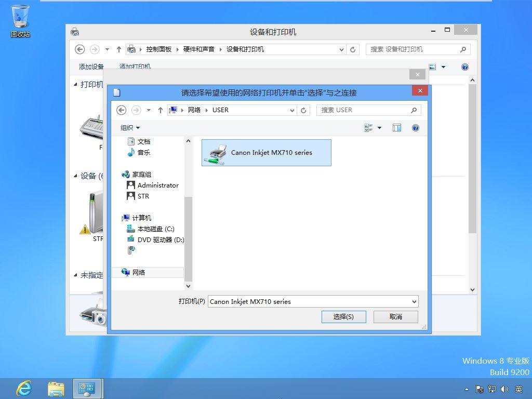Open File Explorer from taskbar
532x399 pixels.
pyautogui.click(x=56, y=389)
